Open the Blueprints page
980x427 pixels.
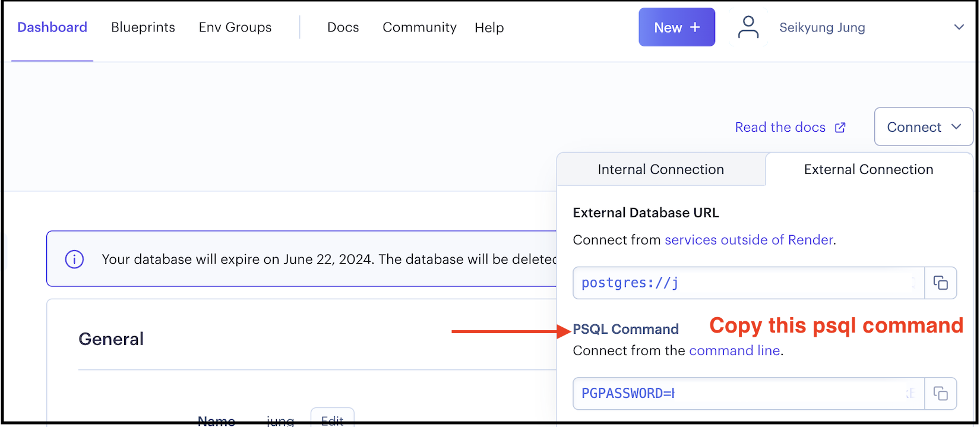pos(143,27)
